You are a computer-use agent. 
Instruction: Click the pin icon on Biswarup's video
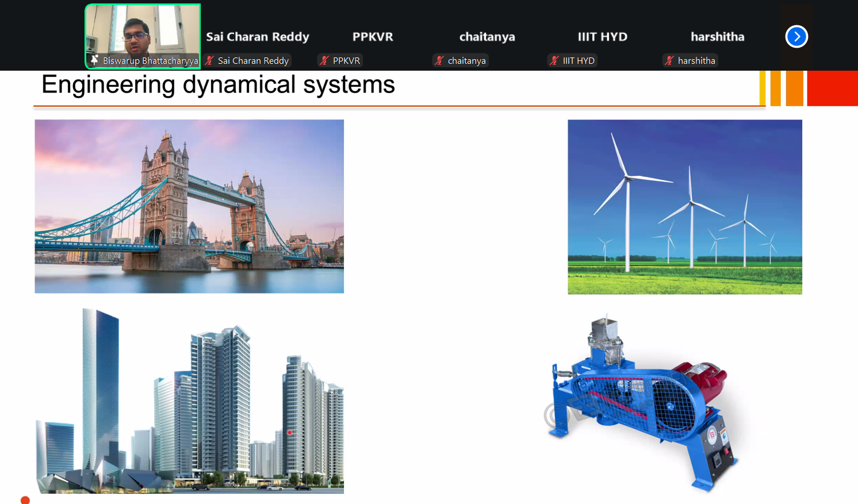(x=94, y=60)
